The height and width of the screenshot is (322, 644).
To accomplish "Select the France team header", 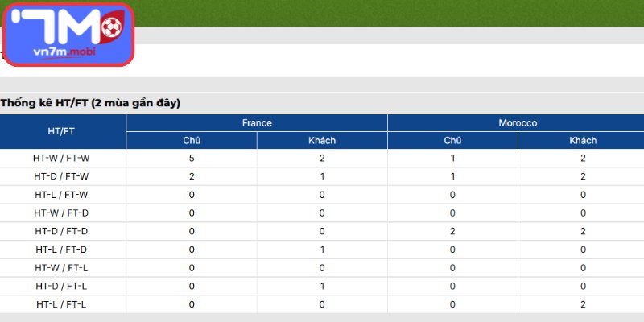I will 257,123.
